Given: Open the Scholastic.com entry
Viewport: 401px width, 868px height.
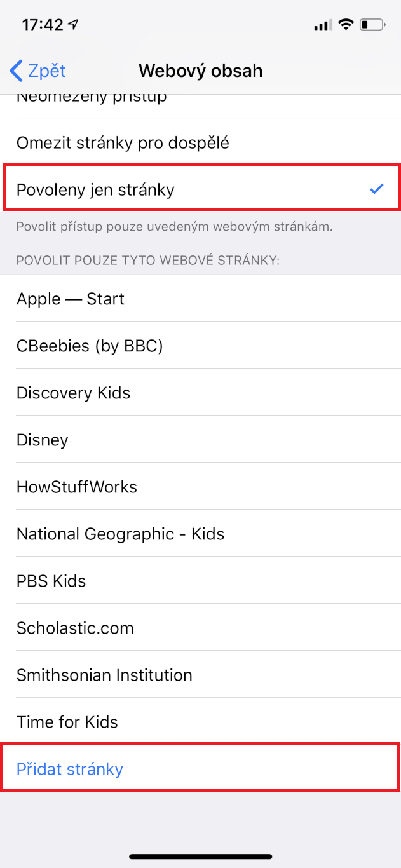Looking at the screenshot, I should (x=75, y=628).
